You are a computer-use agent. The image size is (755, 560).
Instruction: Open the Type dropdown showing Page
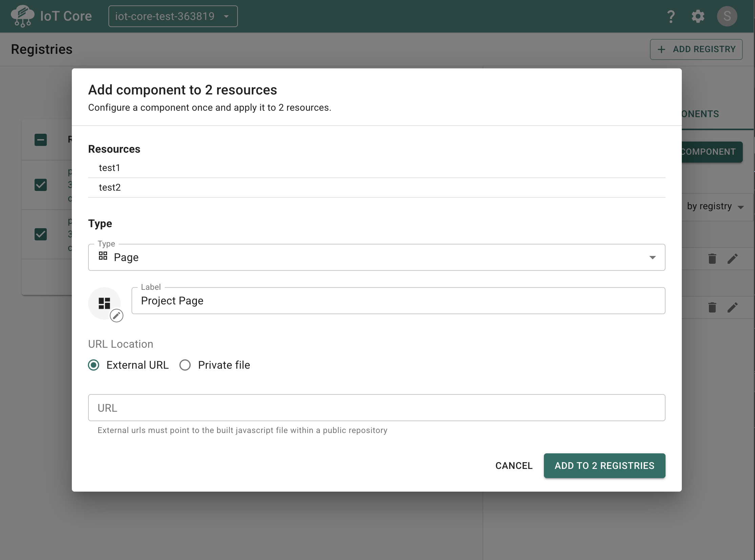click(x=376, y=257)
